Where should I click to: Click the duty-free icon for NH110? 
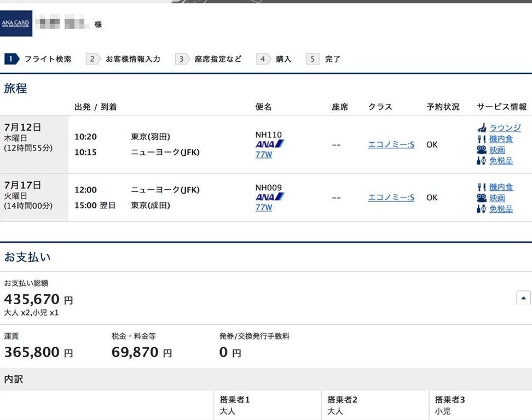(x=482, y=161)
